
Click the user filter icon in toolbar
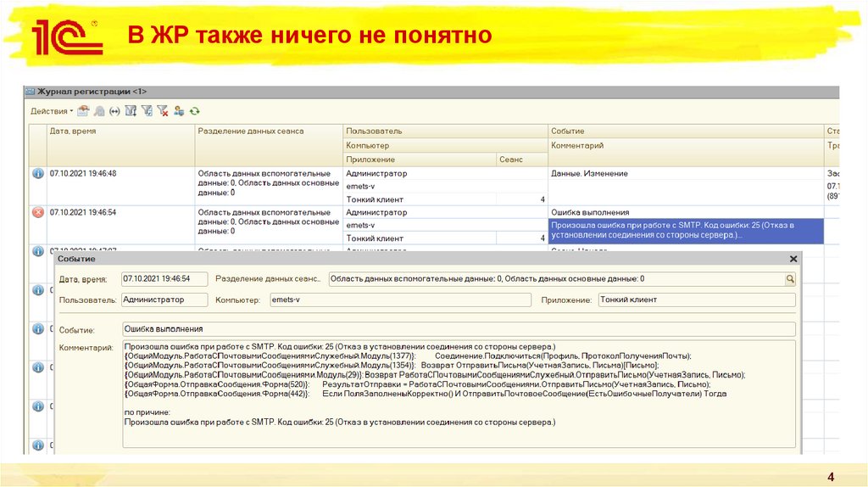coord(179,111)
